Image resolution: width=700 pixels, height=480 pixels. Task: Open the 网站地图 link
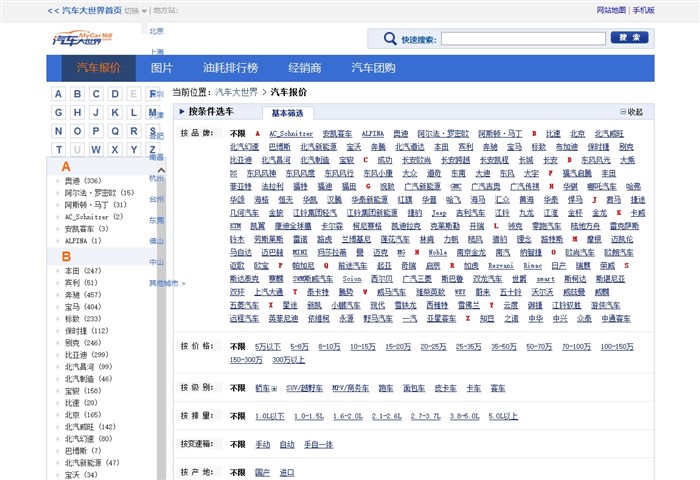[611, 10]
